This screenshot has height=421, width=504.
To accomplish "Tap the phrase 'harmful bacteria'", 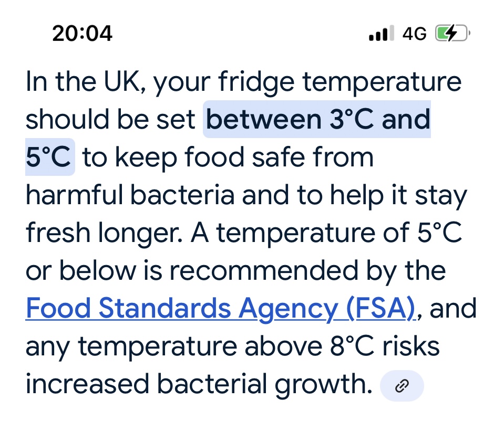I will pos(130,195).
